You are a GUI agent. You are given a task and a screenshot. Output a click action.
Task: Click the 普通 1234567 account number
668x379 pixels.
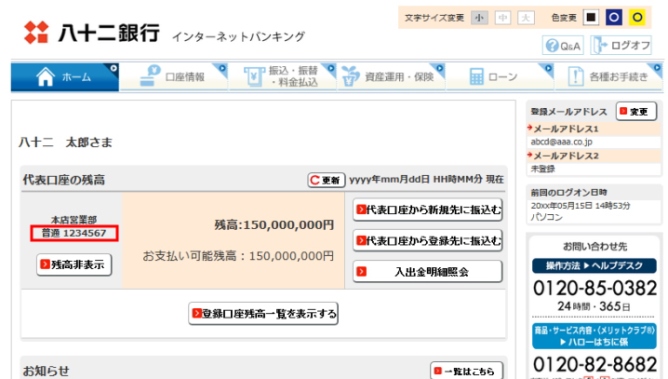[x=74, y=233]
